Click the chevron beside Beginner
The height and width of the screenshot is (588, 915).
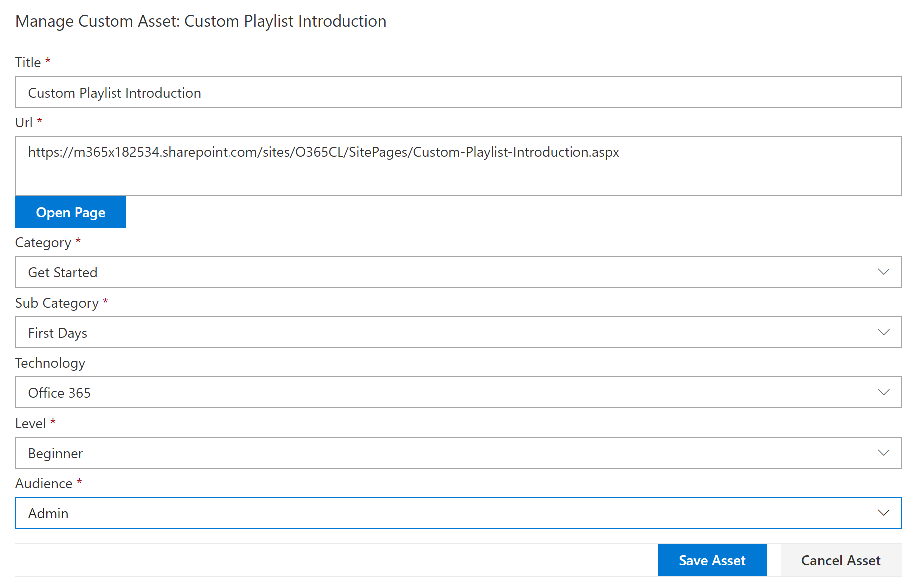[x=884, y=453]
